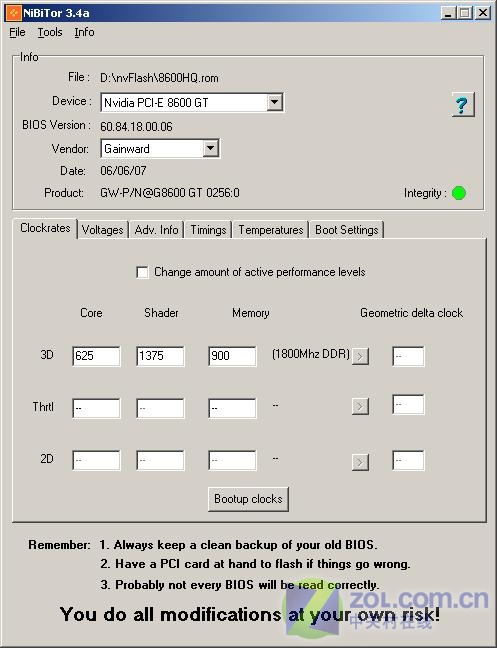Click the Thrtl row arrow button
Image resolution: width=497 pixels, height=648 pixels.
tap(360, 406)
